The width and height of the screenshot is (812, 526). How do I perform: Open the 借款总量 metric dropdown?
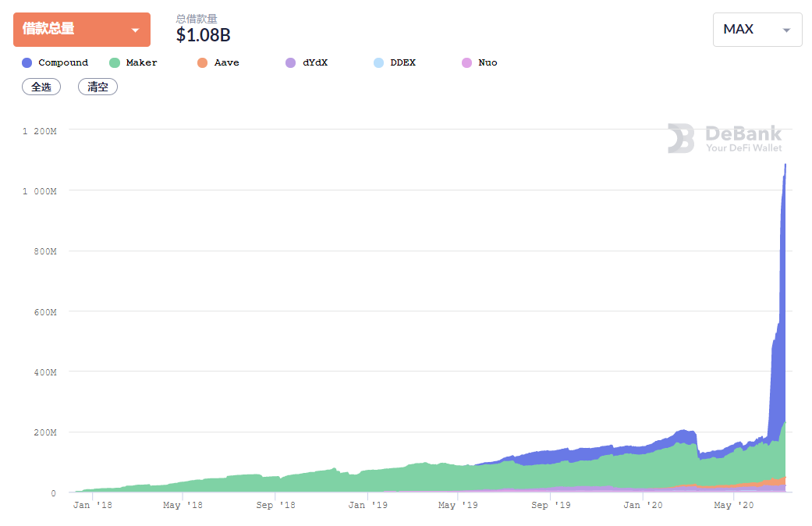tap(82, 30)
